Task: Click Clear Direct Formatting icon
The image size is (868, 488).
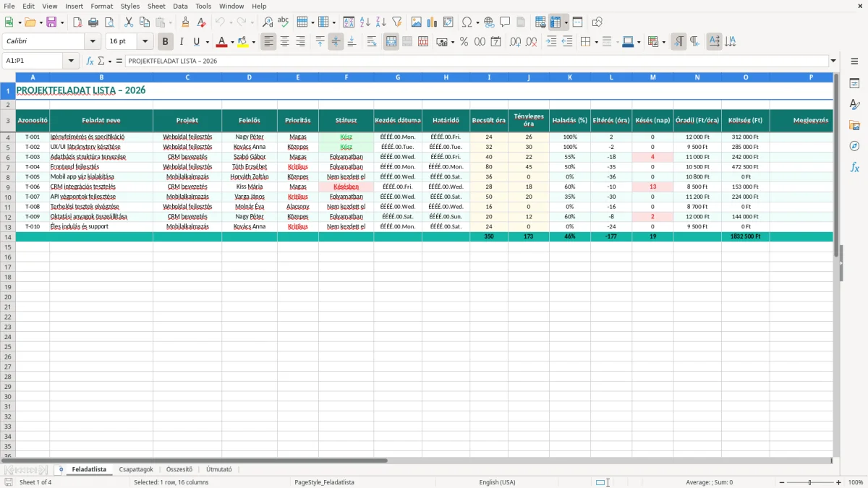Action: click(201, 22)
